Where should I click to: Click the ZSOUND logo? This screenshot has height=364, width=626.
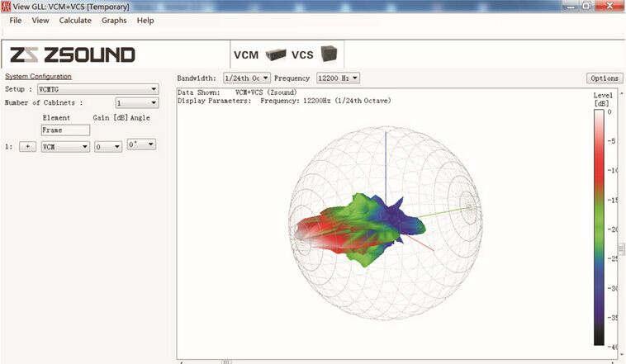pyautogui.click(x=72, y=54)
